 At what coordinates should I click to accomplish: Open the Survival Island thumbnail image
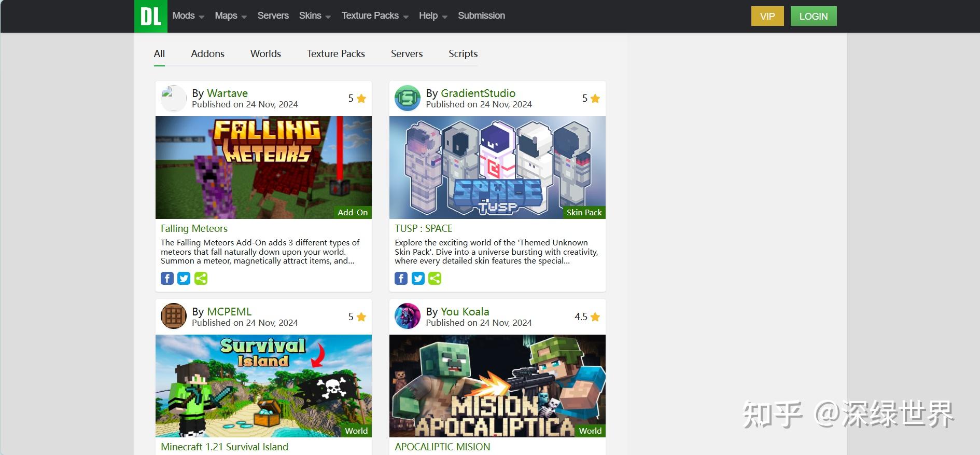tap(263, 385)
